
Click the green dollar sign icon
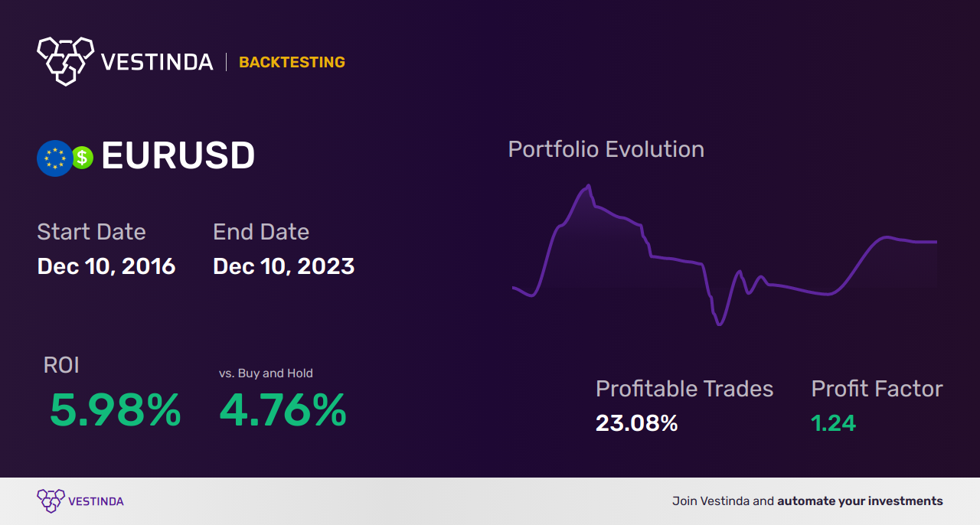(82, 158)
